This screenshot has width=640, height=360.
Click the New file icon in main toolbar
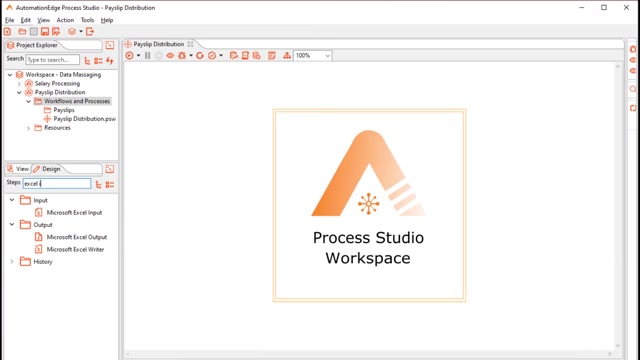[7, 31]
